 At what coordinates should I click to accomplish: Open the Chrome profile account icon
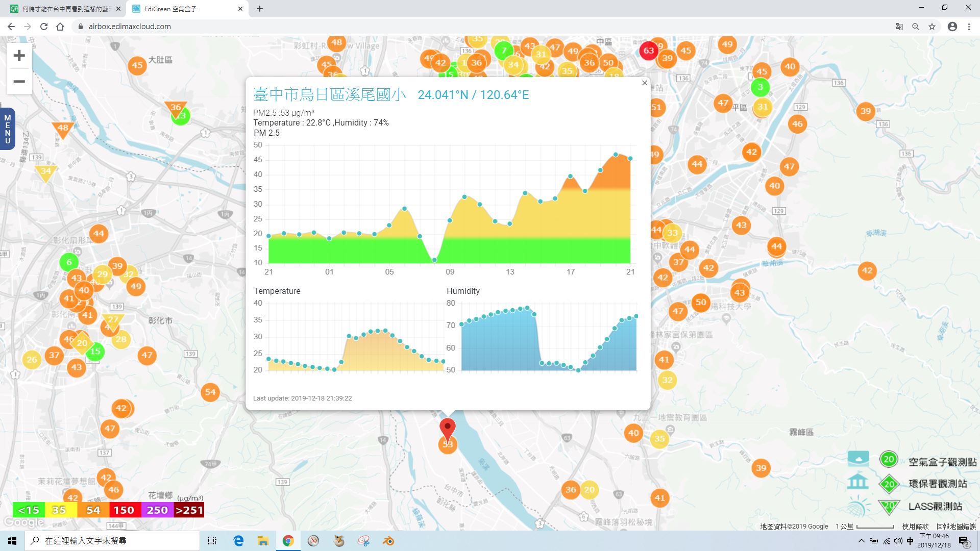(952, 27)
